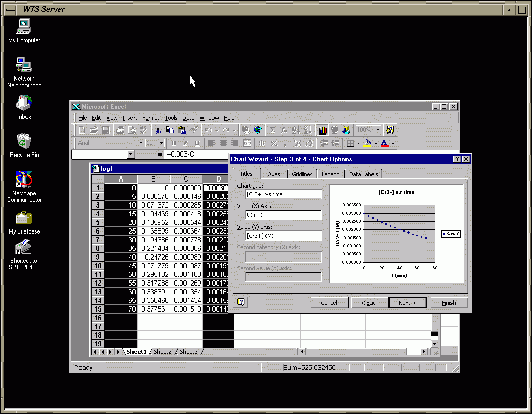Switch to the Gridlines tab
The image size is (532, 414).
pos(302,174)
